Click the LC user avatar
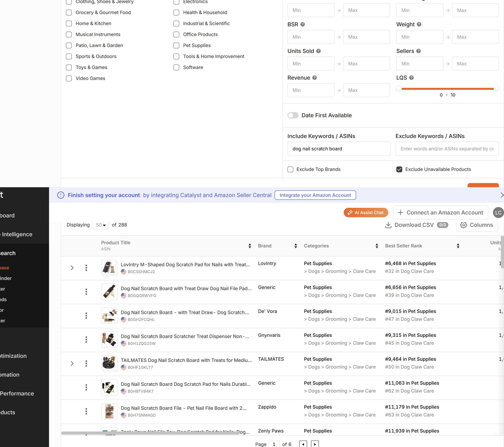Screen dimensions: 504x447 [x=498, y=213]
